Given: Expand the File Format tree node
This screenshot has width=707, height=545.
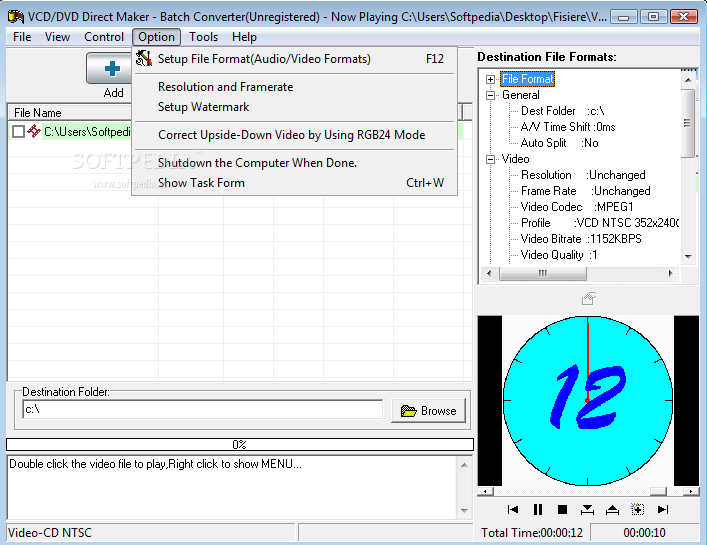Looking at the screenshot, I should pos(490,79).
